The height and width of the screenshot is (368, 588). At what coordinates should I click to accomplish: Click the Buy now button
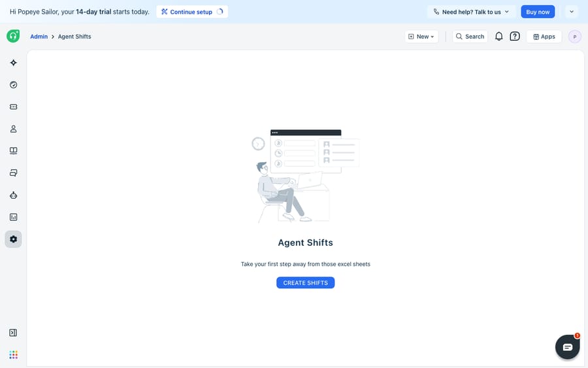(x=538, y=12)
